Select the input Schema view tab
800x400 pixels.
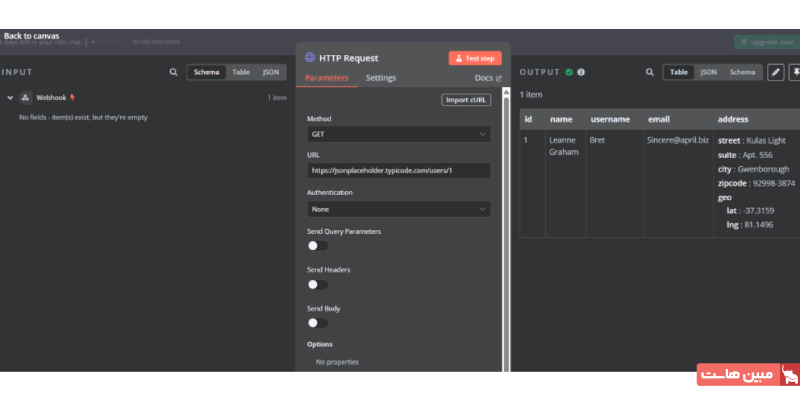click(207, 72)
